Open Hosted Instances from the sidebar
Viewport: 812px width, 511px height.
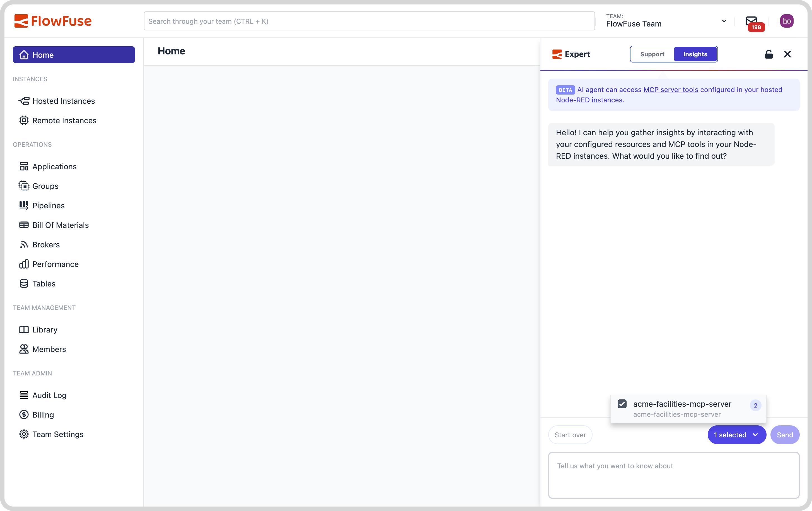(63, 101)
